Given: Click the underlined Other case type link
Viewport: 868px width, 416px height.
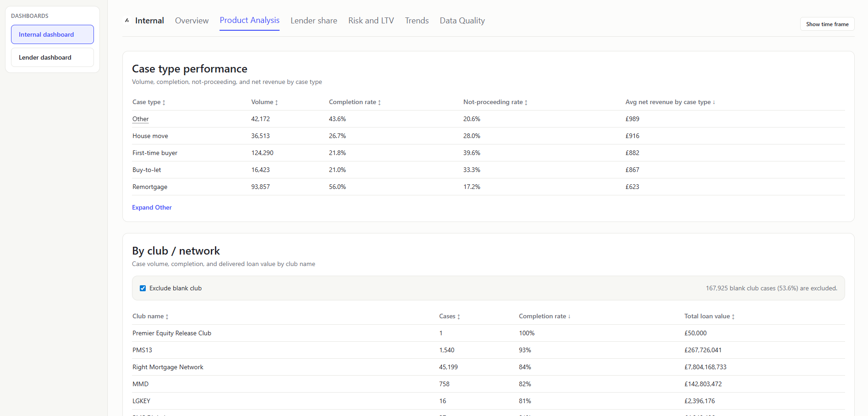Looking at the screenshot, I should pos(140,119).
